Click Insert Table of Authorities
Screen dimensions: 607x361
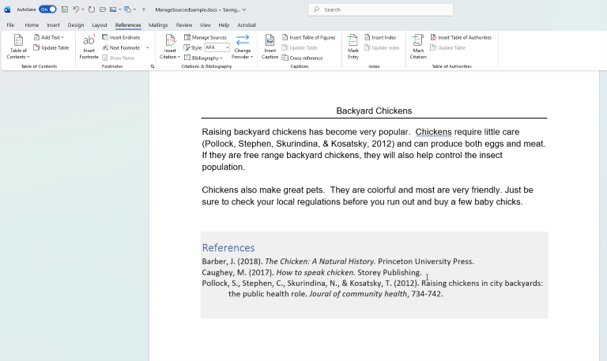[x=461, y=38]
